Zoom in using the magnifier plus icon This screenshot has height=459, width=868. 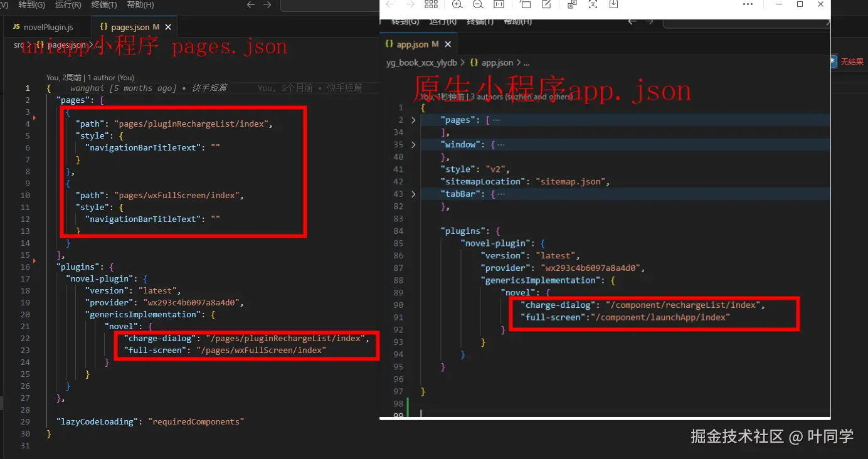pyautogui.click(x=457, y=4)
